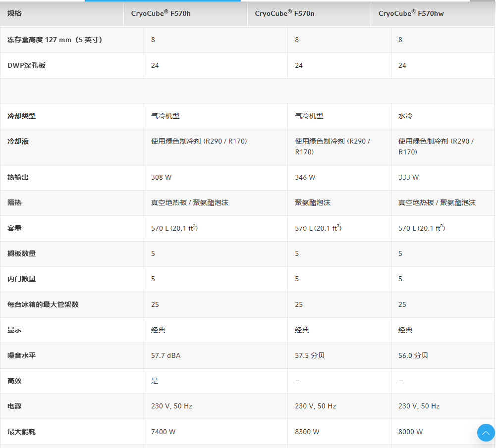
Task: Click the 308 W heat output value
Action: (162, 177)
